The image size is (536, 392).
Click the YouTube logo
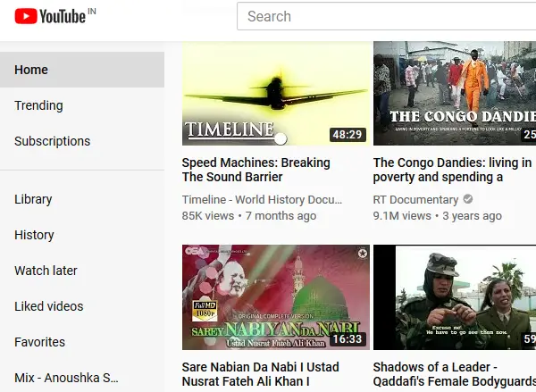tap(50, 16)
